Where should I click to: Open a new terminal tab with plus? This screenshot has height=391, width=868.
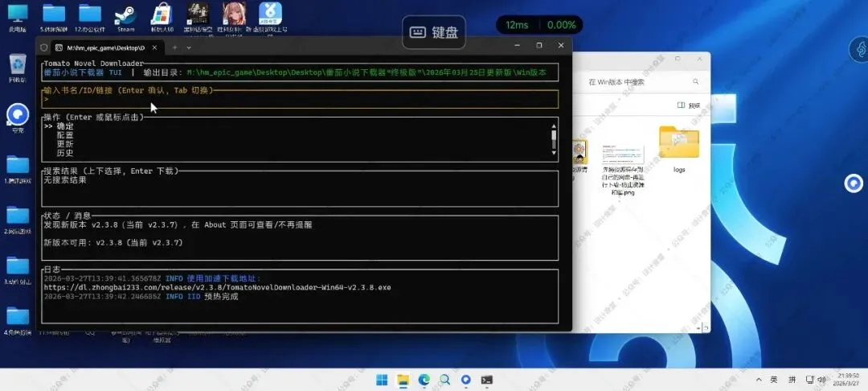click(x=174, y=47)
